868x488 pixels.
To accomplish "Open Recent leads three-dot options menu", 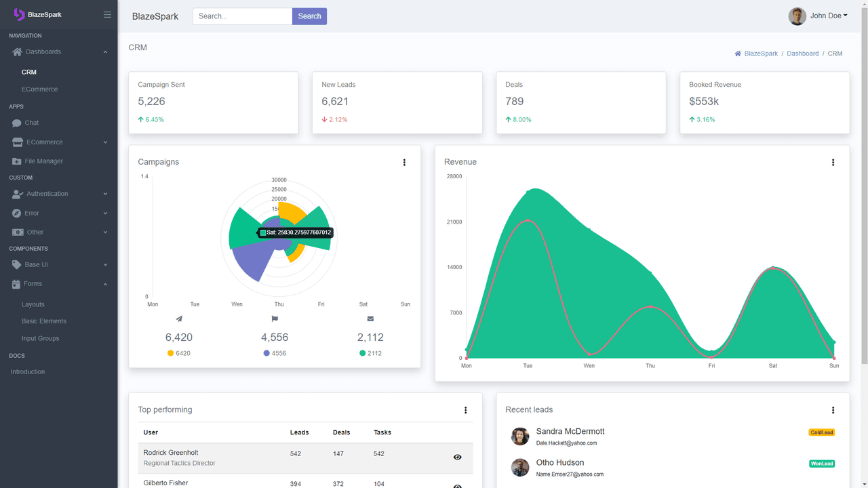I will click(833, 410).
